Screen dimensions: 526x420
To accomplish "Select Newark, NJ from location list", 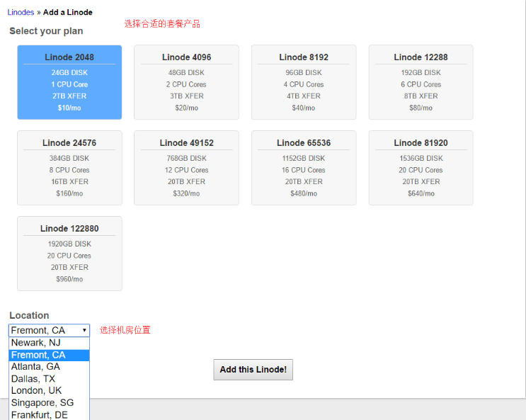I will [36, 343].
